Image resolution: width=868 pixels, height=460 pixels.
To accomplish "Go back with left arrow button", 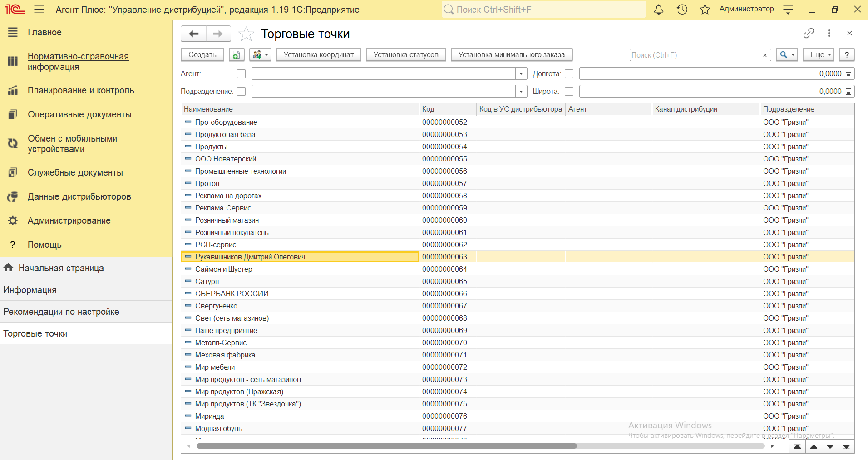I will [194, 34].
